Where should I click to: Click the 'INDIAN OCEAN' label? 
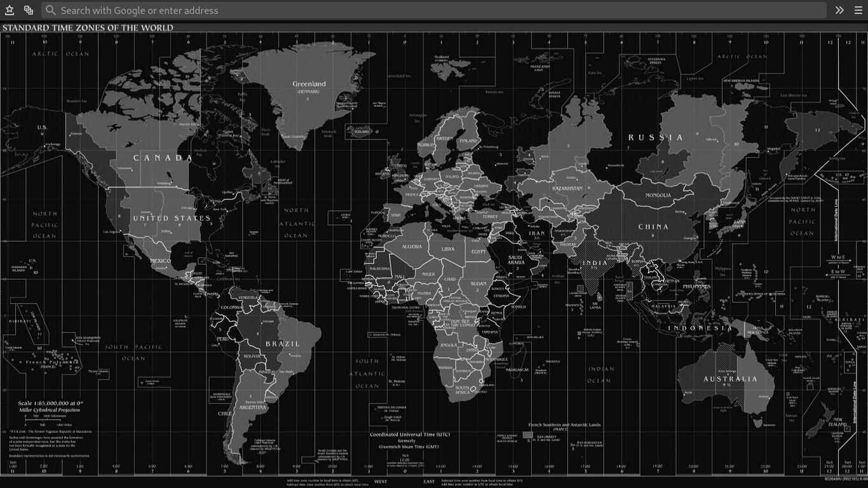pyautogui.click(x=601, y=375)
